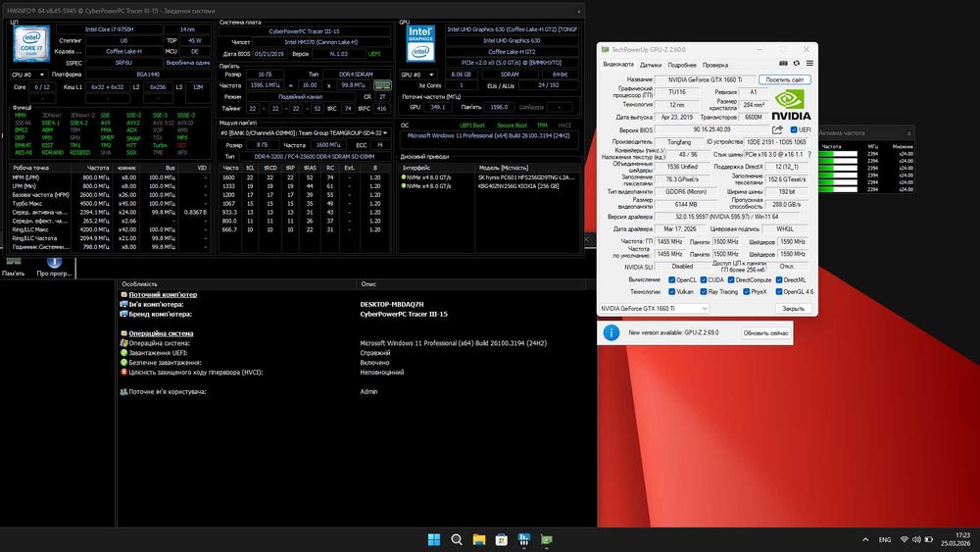
Task: Click the ENG language indicator
Action: click(x=884, y=539)
